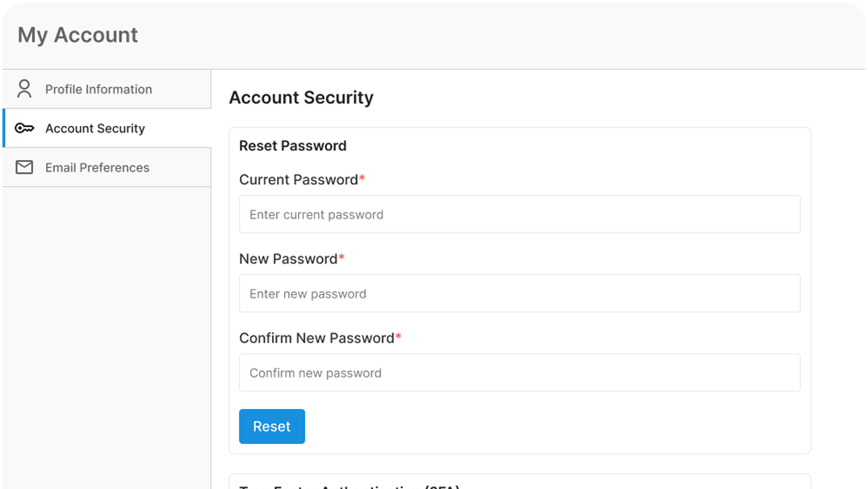Click the My Account header text
The height and width of the screenshot is (489, 868).
[x=77, y=35]
